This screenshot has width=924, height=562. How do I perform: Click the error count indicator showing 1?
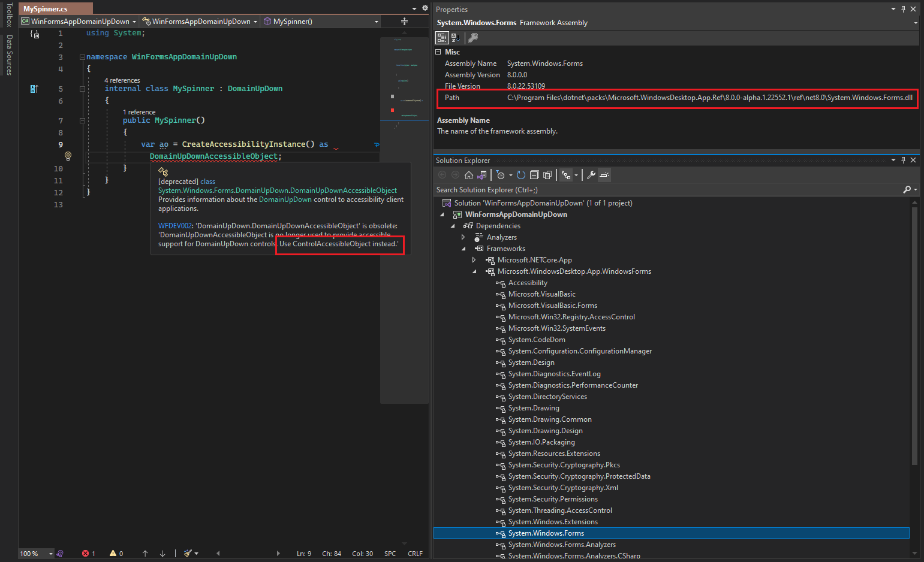[x=89, y=554]
